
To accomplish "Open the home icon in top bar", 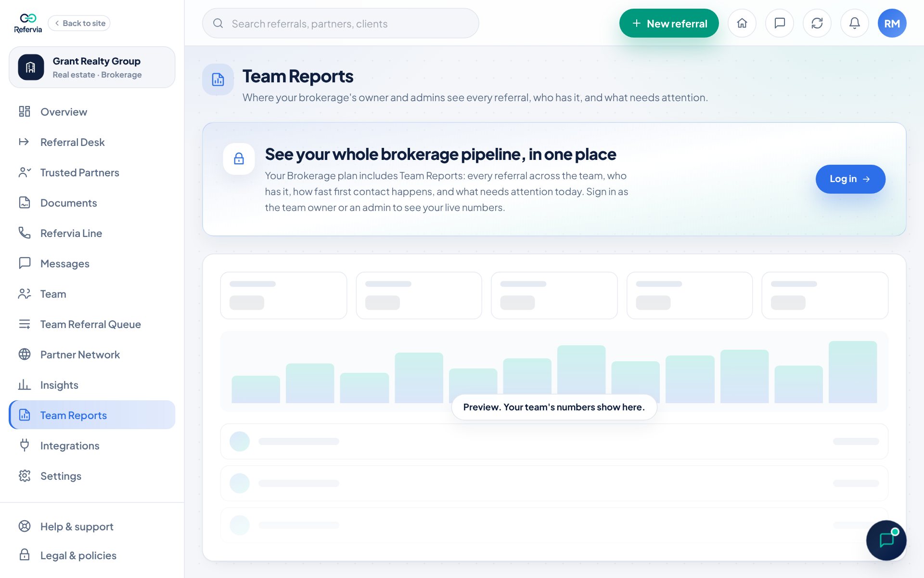I will (742, 23).
